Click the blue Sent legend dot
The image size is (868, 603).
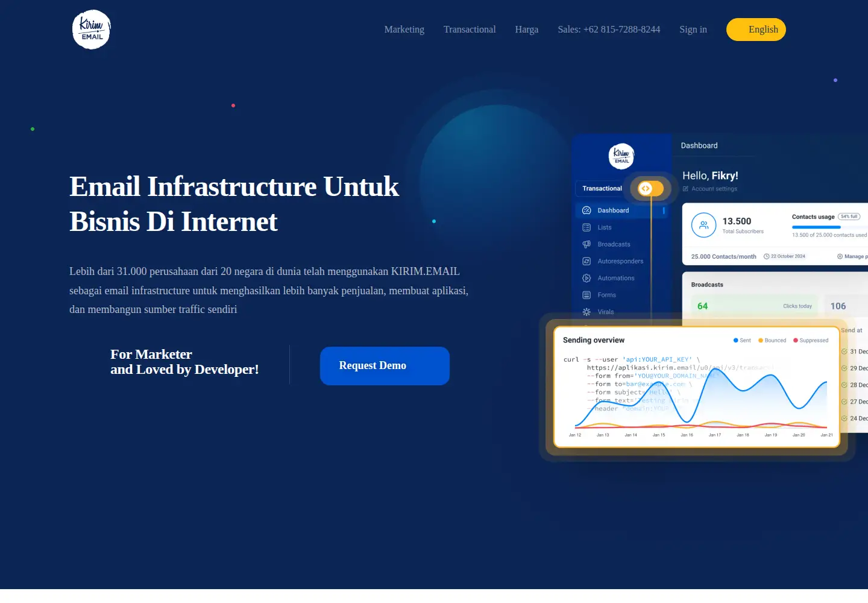click(x=736, y=341)
